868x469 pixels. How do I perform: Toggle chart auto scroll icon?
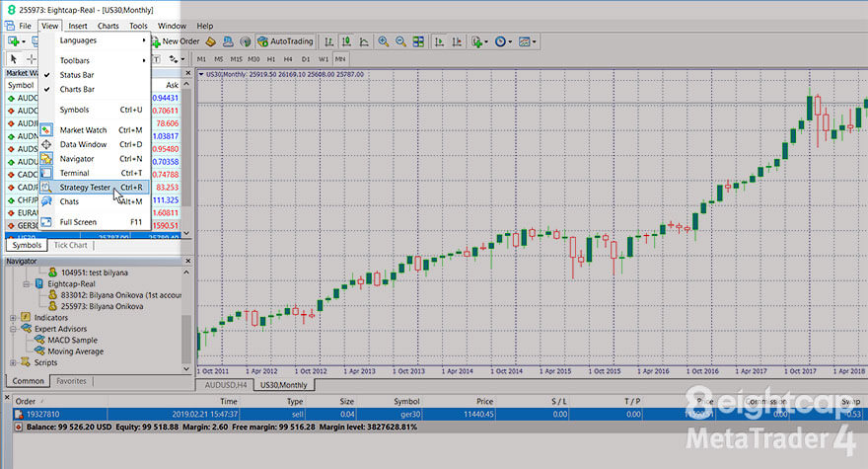click(439, 41)
